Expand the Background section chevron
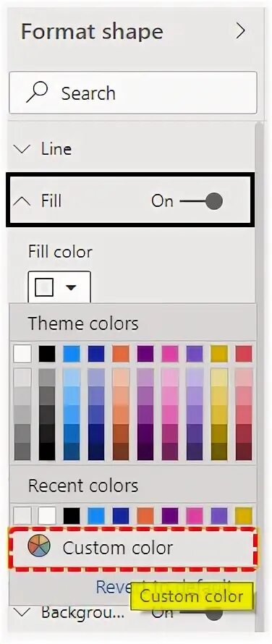 [22, 613]
